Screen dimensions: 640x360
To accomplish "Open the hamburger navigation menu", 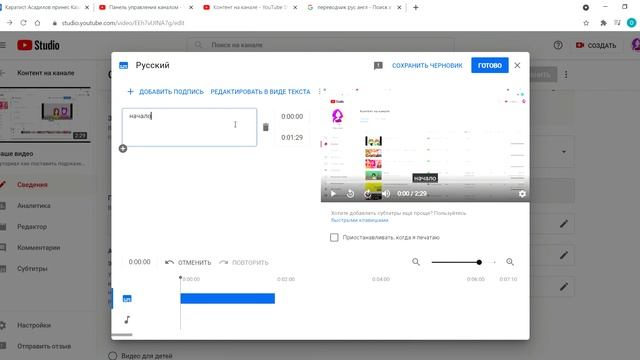I will 3,45.
